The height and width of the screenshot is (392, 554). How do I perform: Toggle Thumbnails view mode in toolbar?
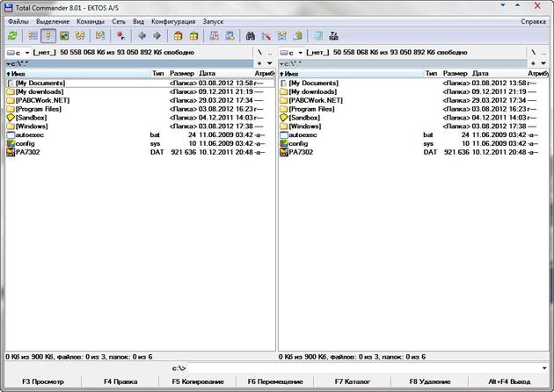[x=64, y=36]
